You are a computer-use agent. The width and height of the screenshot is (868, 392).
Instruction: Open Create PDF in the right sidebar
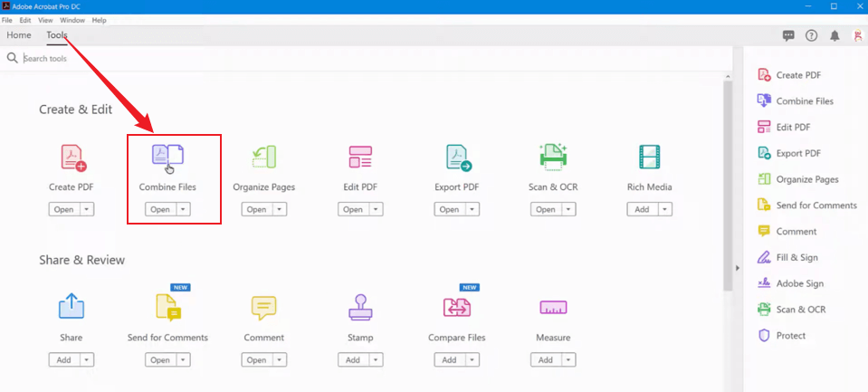(789, 75)
